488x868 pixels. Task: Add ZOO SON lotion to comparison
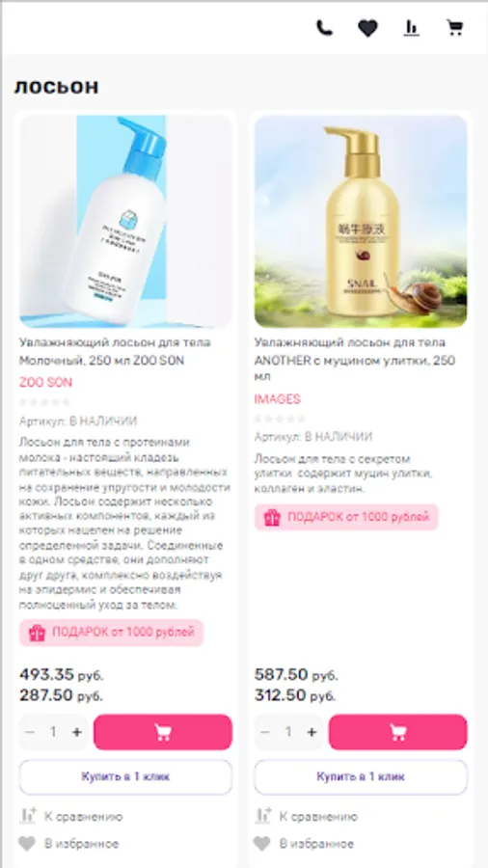point(70,817)
